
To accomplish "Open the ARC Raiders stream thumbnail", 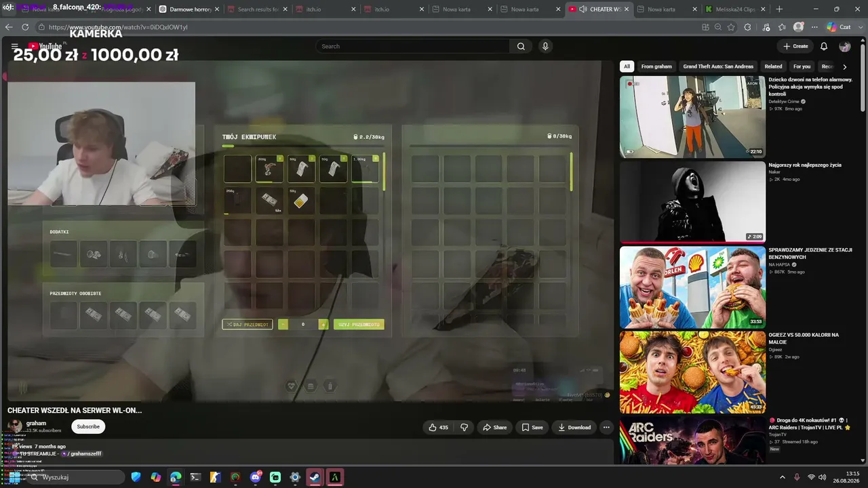I will [x=692, y=441].
